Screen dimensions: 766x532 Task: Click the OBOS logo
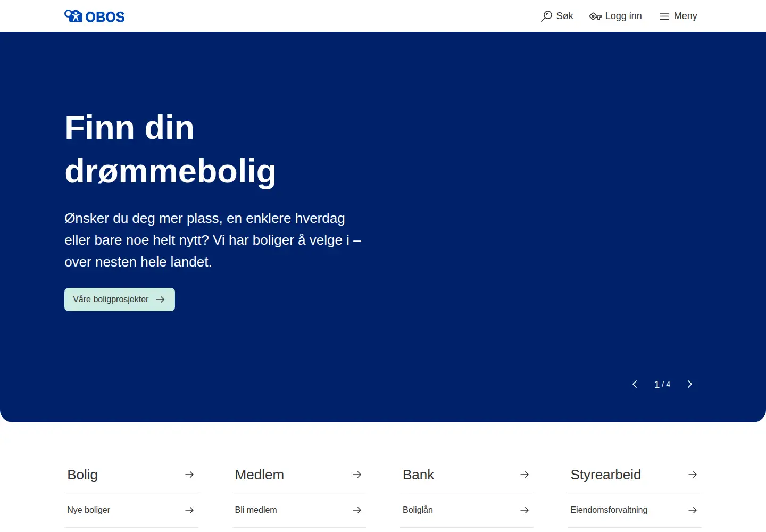click(95, 16)
